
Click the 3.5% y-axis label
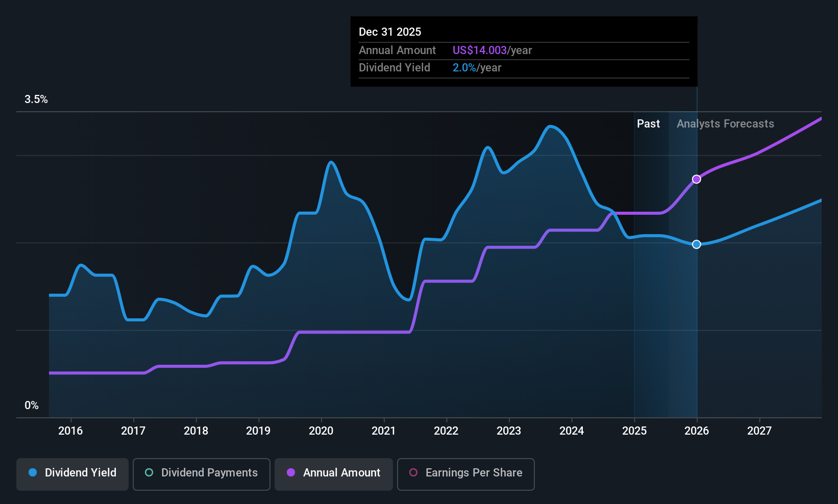pos(36,99)
